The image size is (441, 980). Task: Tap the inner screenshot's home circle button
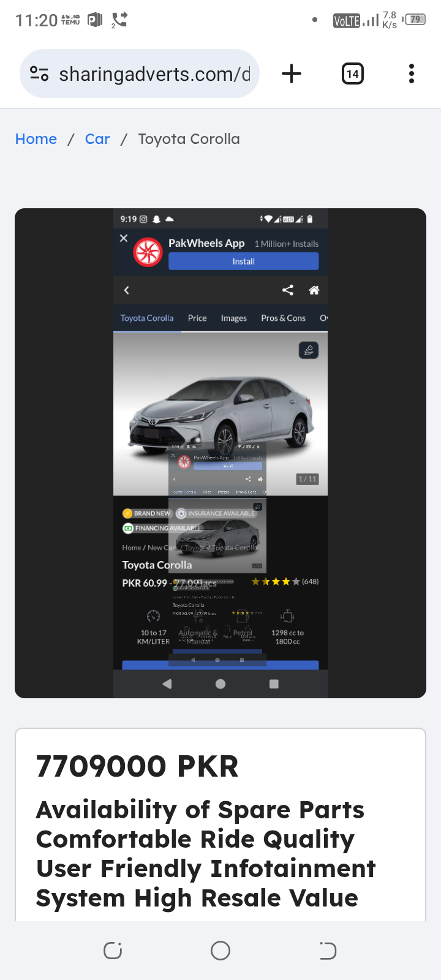pyautogui.click(x=221, y=684)
